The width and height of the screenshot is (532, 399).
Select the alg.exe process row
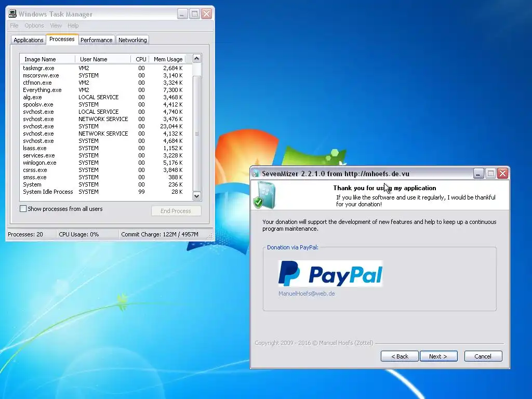[x=106, y=97]
